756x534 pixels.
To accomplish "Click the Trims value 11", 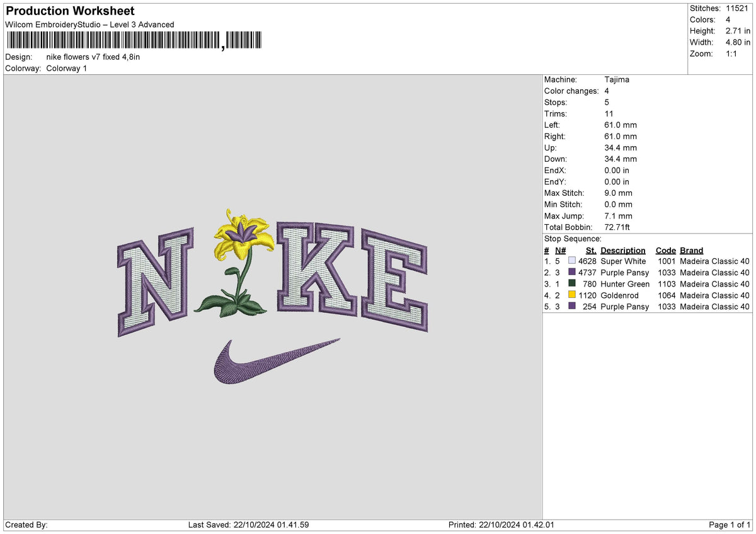I will (609, 114).
